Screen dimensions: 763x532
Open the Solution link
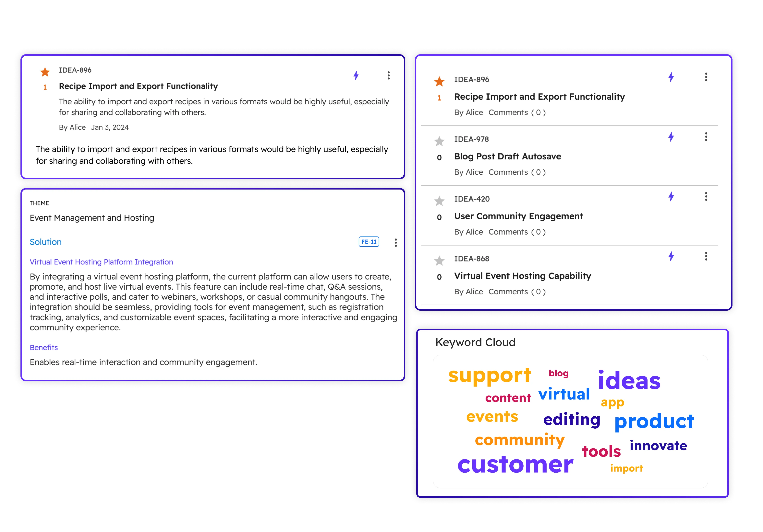pos(45,242)
